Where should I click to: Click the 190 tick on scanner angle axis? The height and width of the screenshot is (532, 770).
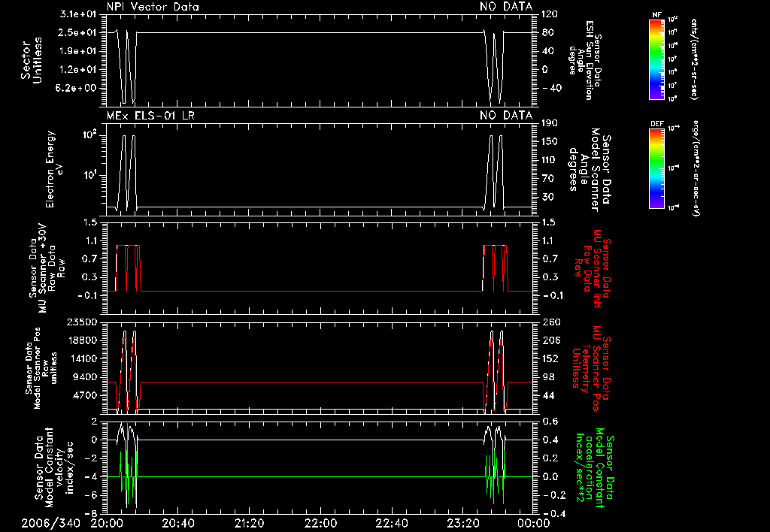coord(550,122)
